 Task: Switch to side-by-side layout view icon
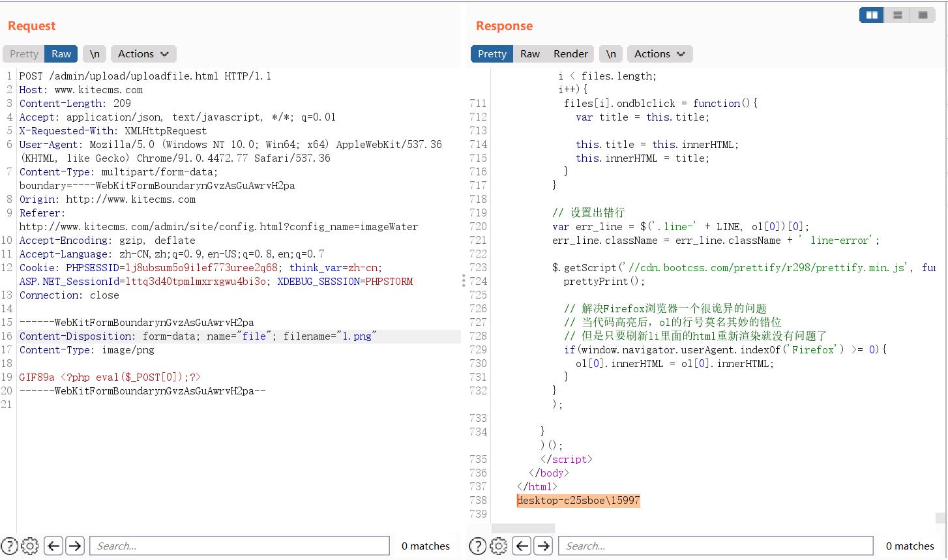click(x=872, y=15)
